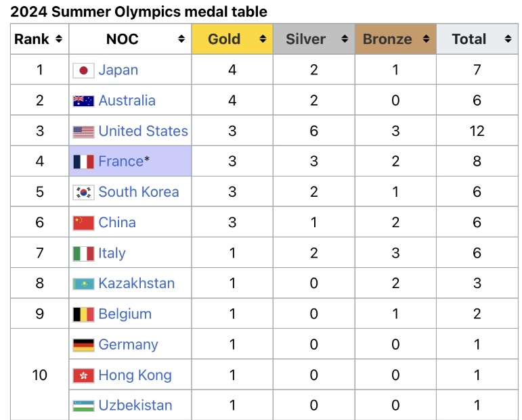Sort by Gold medals sort arrows
This screenshot has height=420, width=522.
point(263,39)
